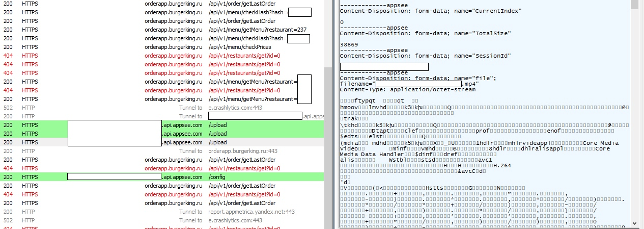The height and width of the screenshot is (229, 644).
Task: Click the session list vertical scrollbar thumb
Action: tap(328, 148)
